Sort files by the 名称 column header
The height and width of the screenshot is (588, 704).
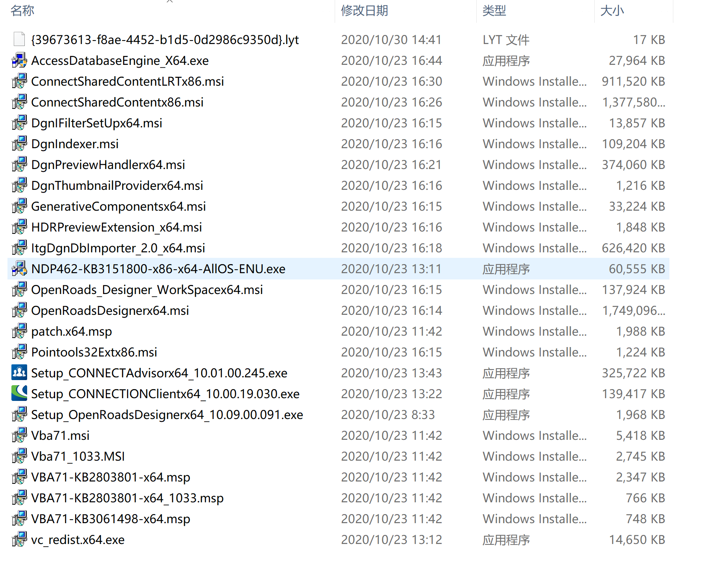(22, 11)
